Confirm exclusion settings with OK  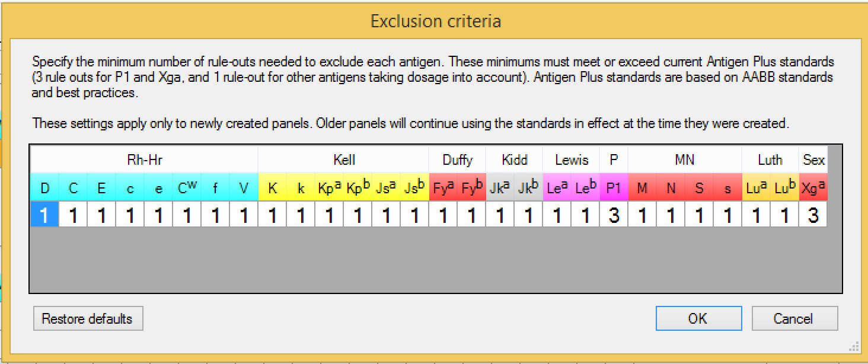pos(698,318)
